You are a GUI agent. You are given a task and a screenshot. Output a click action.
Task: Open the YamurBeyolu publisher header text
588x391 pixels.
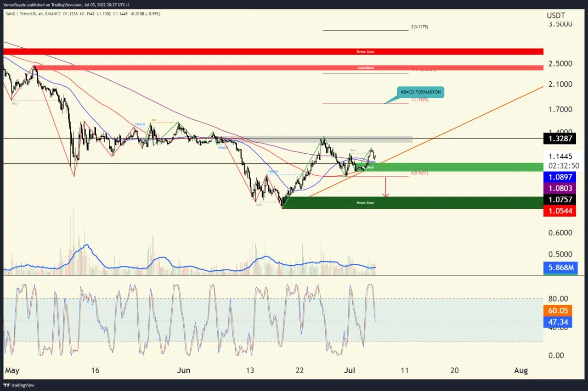[67, 5]
